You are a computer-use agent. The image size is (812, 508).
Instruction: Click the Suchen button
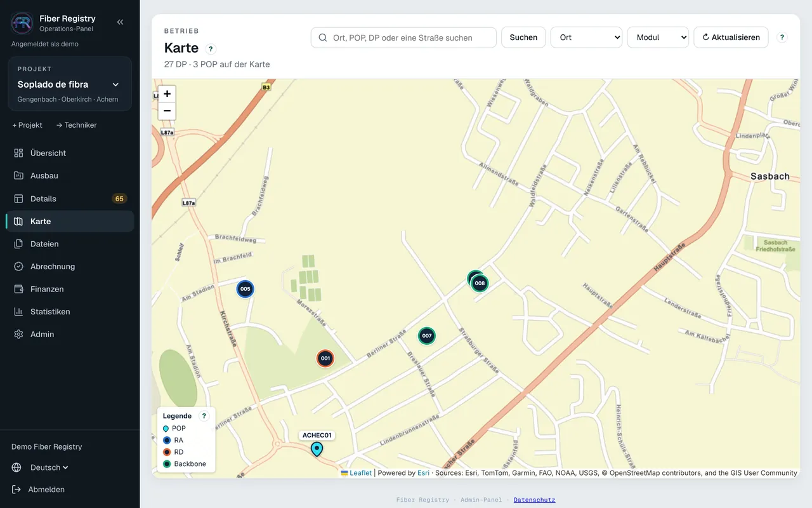[x=523, y=37]
